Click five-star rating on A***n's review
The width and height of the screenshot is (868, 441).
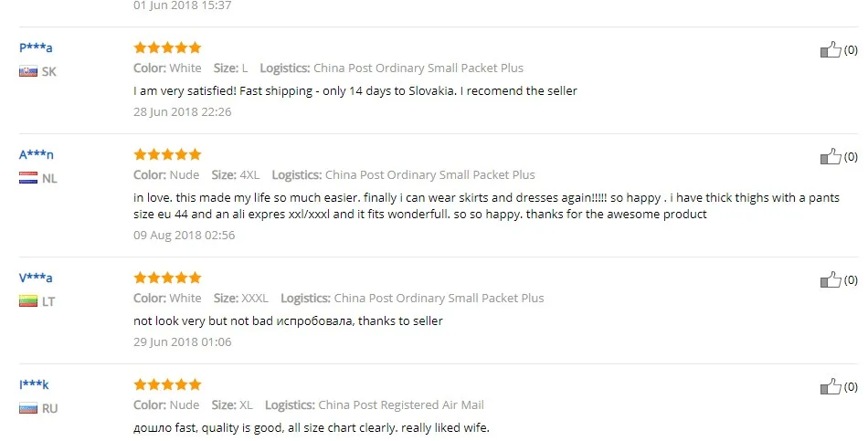pyautogui.click(x=167, y=154)
